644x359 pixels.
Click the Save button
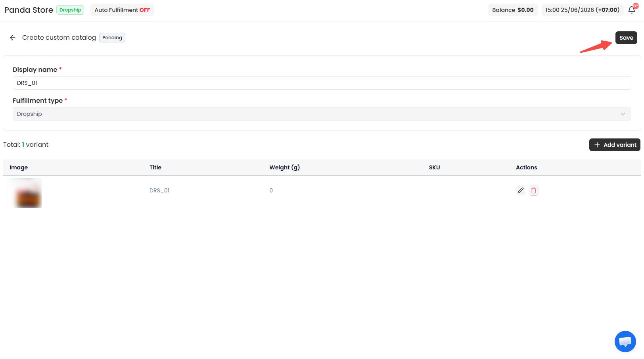click(x=626, y=38)
